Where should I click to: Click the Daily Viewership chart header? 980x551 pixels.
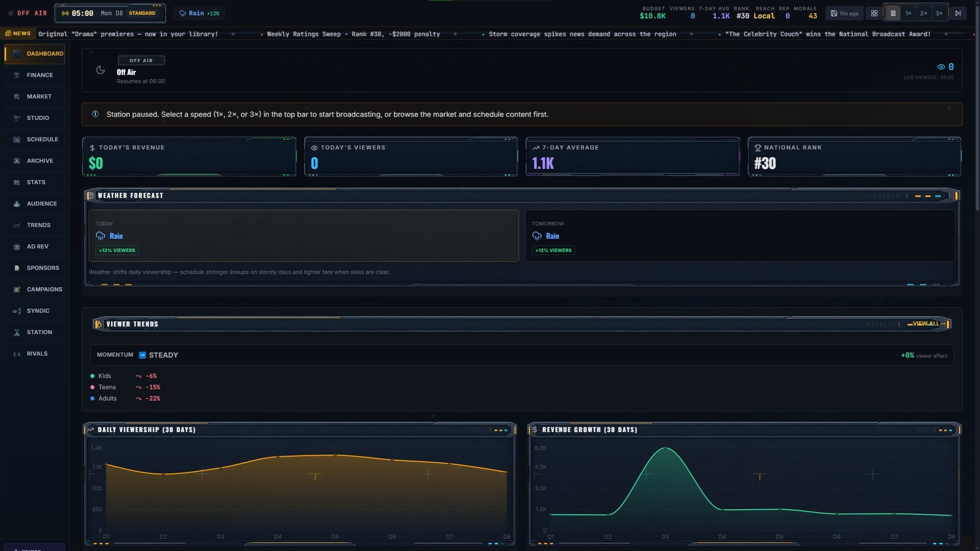[300, 430]
